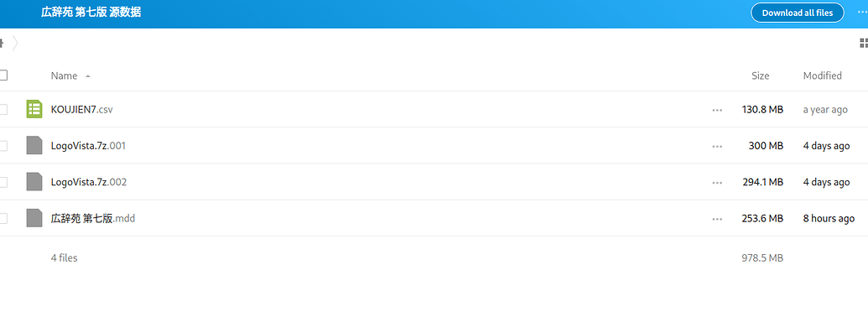Open actions menu for LogoVista.7z.001
The height and width of the screenshot is (322, 868).
717,146
